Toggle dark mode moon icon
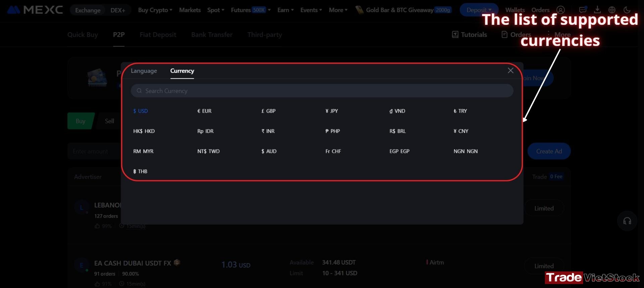This screenshot has height=288, width=644. pos(627,10)
